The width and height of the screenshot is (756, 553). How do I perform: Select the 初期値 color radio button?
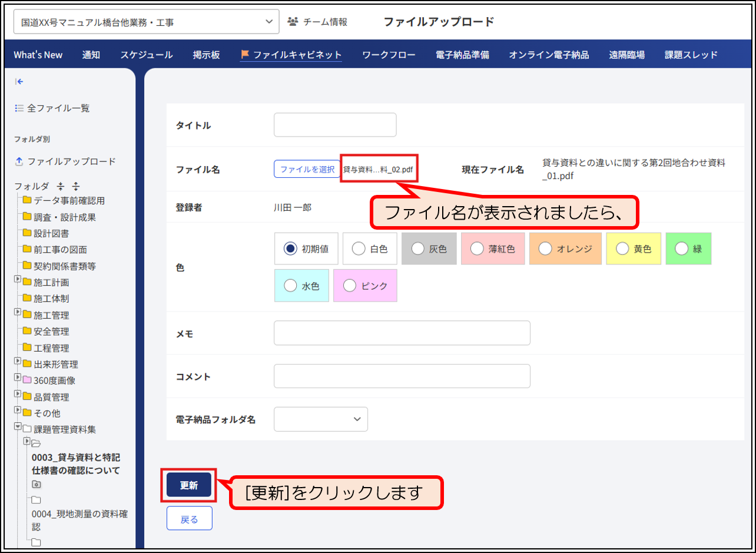point(290,249)
